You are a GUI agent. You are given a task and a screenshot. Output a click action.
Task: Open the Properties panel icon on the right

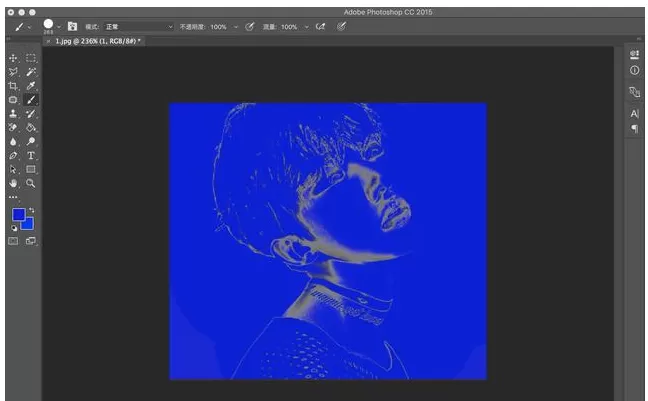(634, 54)
